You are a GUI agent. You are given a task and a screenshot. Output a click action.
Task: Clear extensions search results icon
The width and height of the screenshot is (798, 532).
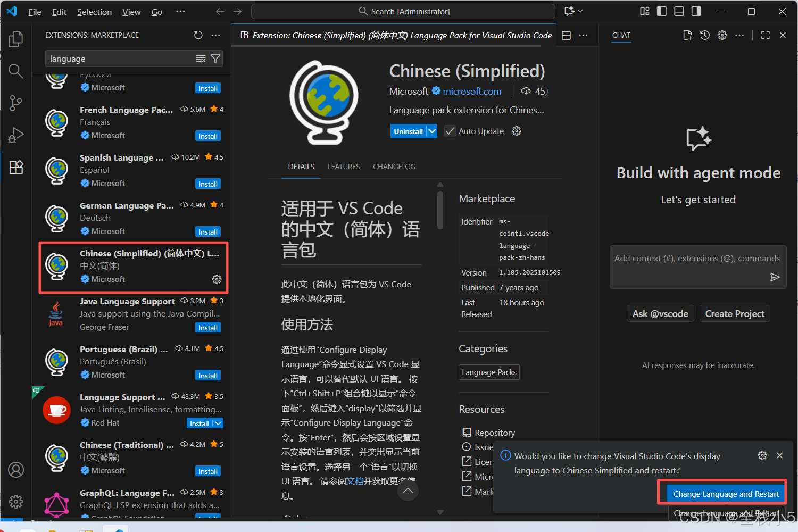point(201,59)
